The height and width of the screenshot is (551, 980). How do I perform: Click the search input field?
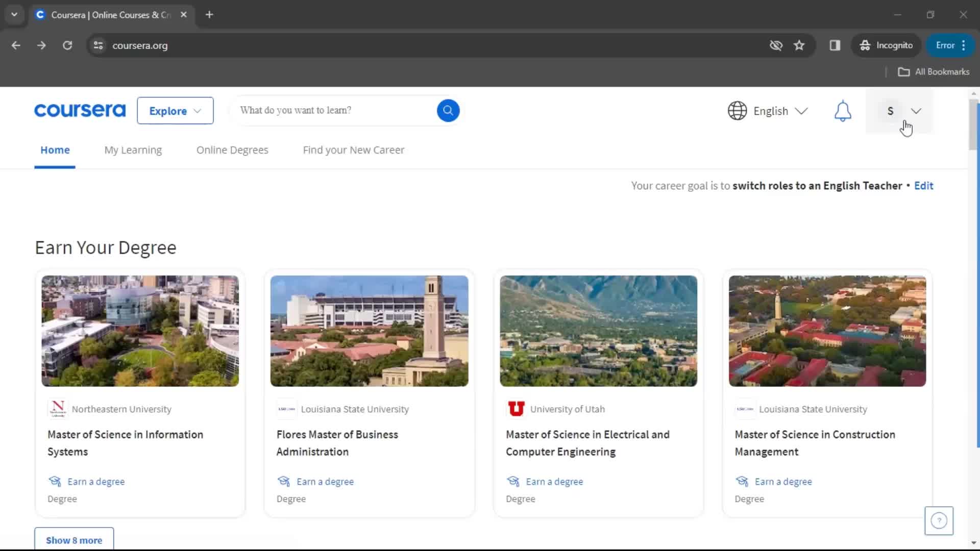click(x=334, y=110)
